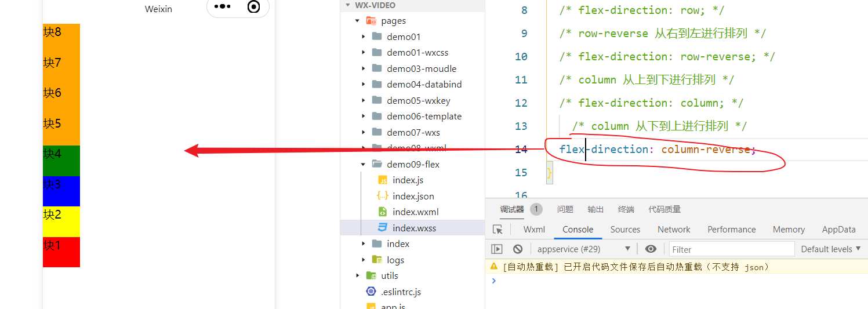Click the simulator capsule close target icon

coord(253,7)
